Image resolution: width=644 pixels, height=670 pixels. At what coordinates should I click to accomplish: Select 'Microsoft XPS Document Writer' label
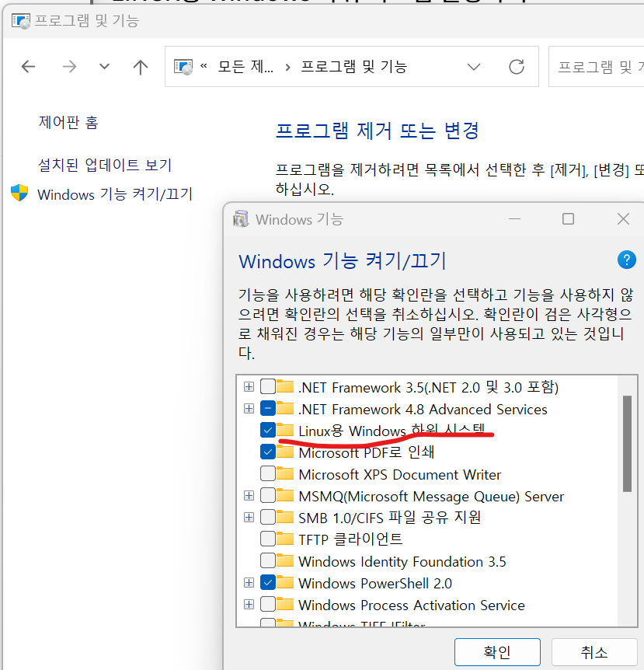pos(400,475)
